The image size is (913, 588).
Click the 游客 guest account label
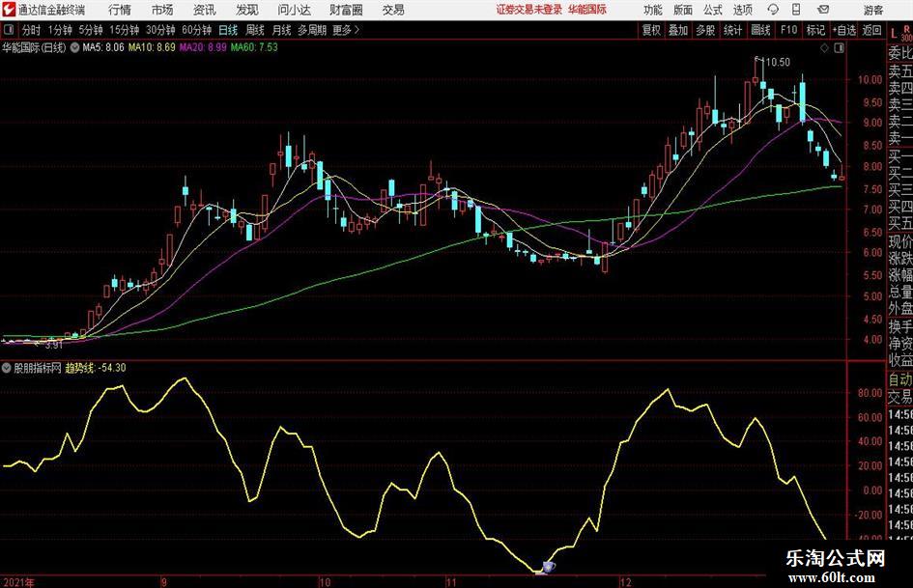click(x=872, y=10)
